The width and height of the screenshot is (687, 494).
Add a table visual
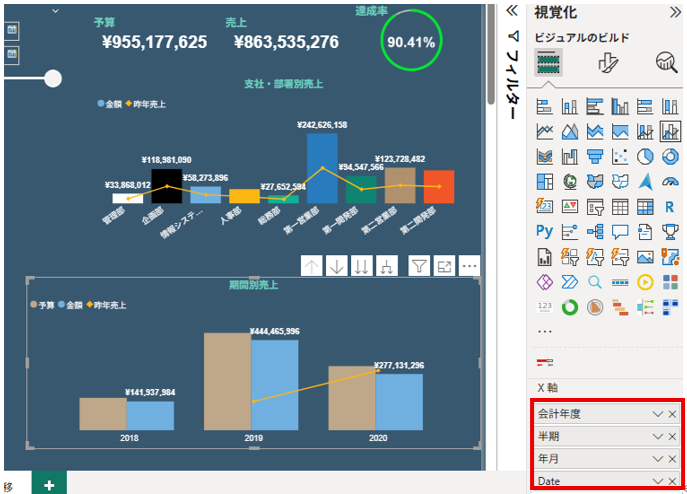click(x=620, y=206)
